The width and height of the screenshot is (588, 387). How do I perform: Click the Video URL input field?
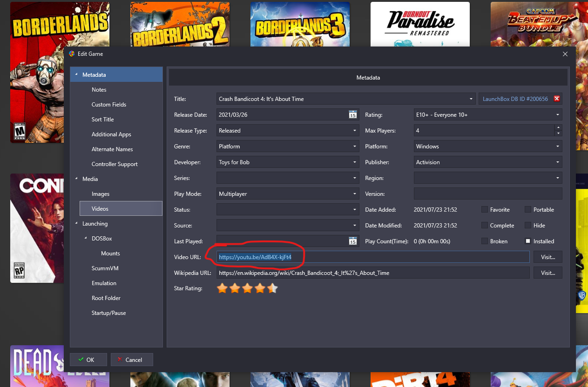[373, 257]
